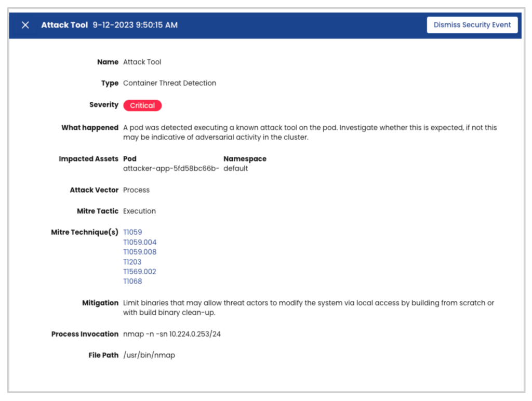Open Mitre technique T1059 link
The height and width of the screenshot is (401, 532).
click(x=132, y=232)
